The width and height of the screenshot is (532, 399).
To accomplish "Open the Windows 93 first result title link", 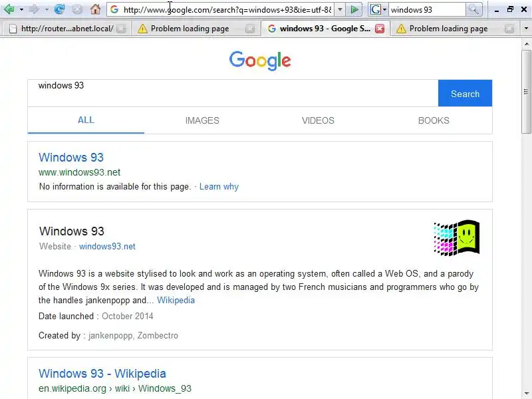I will click(71, 158).
